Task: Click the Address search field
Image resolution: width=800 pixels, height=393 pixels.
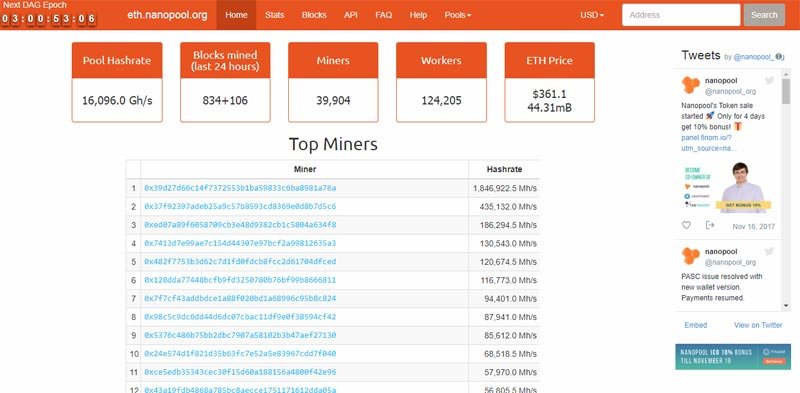Action: pyautogui.click(x=681, y=15)
